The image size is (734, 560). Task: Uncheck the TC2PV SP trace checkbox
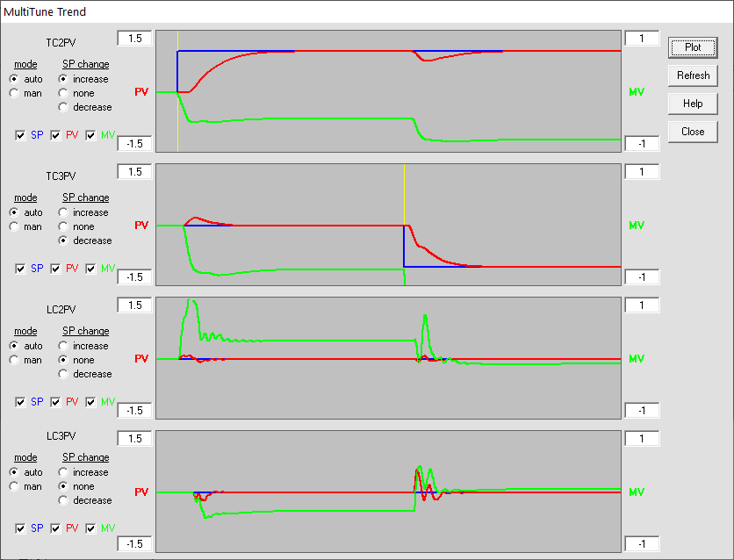point(20,135)
